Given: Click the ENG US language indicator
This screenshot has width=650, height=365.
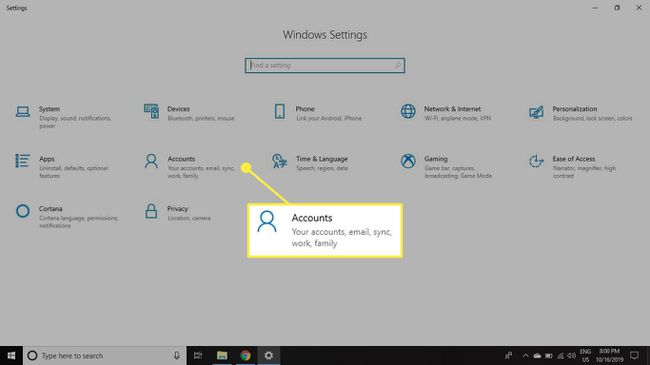Looking at the screenshot, I should click(x=585, y=355).
